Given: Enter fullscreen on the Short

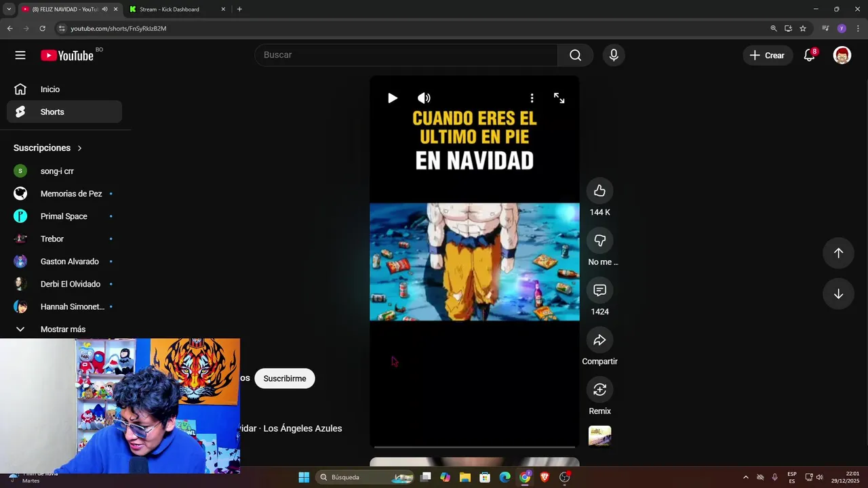Looking at the screenshot, I should [x=559, y=98].
